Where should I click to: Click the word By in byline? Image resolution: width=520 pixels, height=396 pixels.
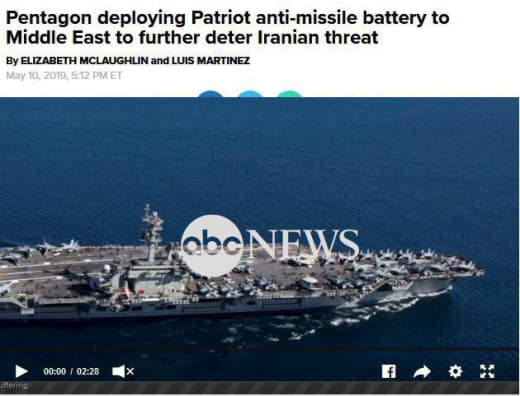tap(12, 61)
